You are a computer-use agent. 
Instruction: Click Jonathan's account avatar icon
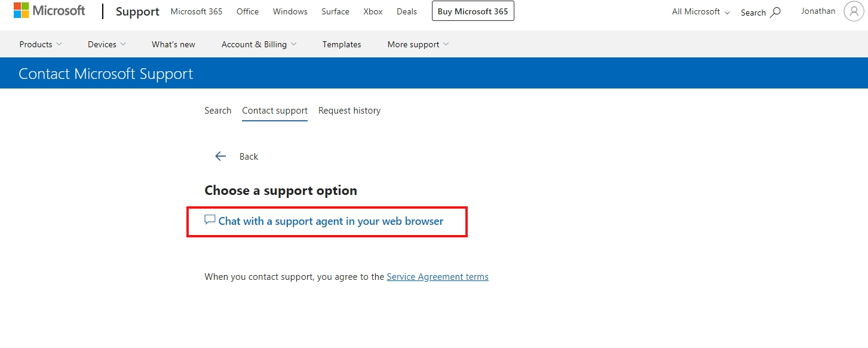pyautogui.click(x=854, y=11)
